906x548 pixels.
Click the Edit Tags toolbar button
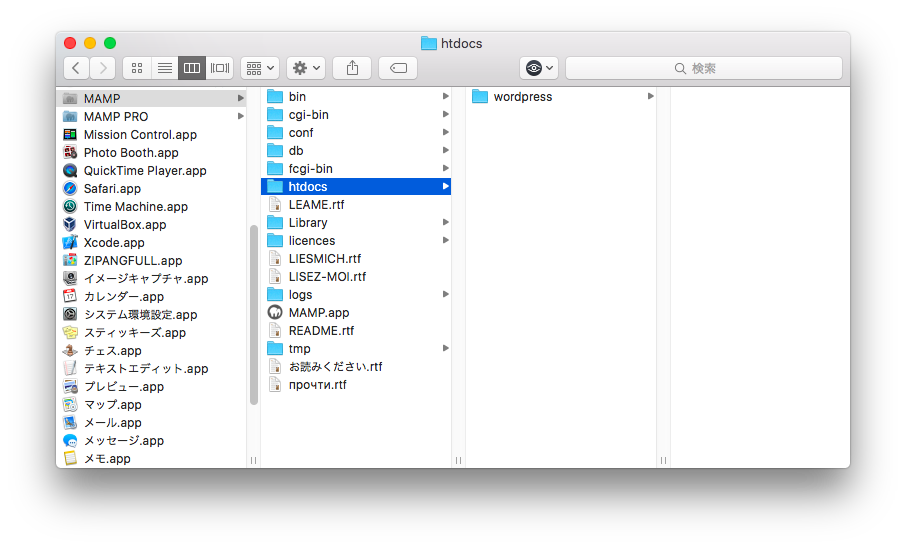[x=398, y=68]
